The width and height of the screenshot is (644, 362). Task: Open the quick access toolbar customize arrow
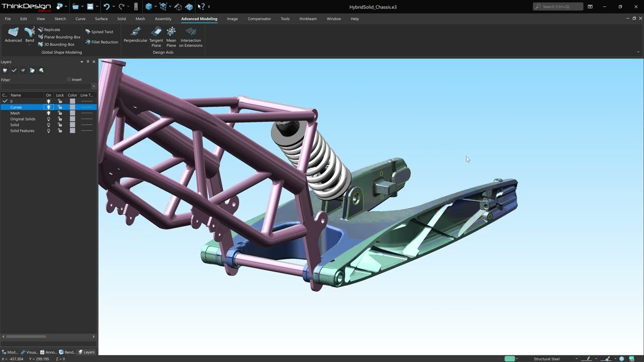click(x=209, y=7)
